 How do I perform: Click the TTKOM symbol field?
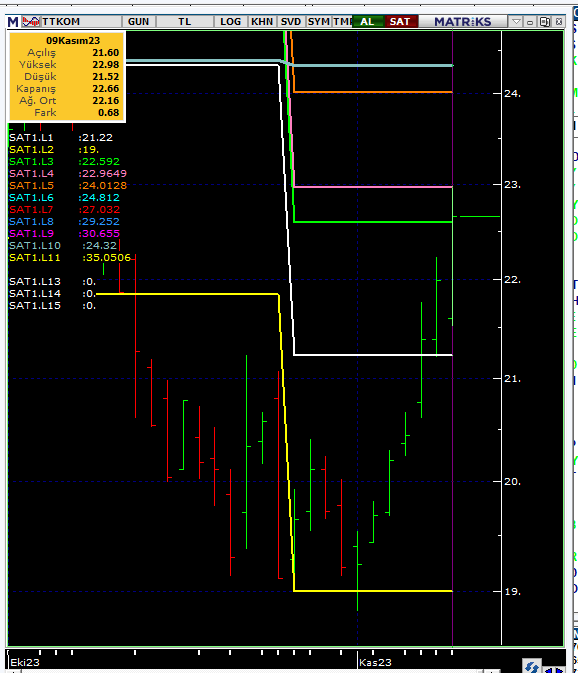(81, 22)
